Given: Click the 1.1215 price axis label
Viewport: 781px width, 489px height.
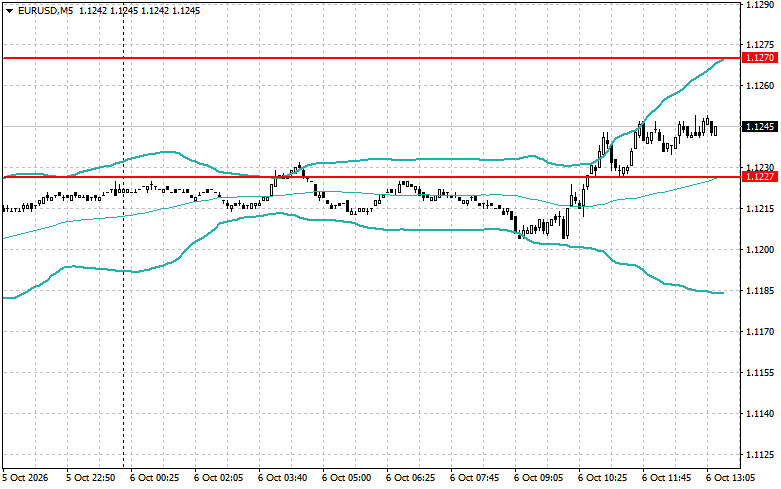Looking at the screenshot, I should 760,209.
